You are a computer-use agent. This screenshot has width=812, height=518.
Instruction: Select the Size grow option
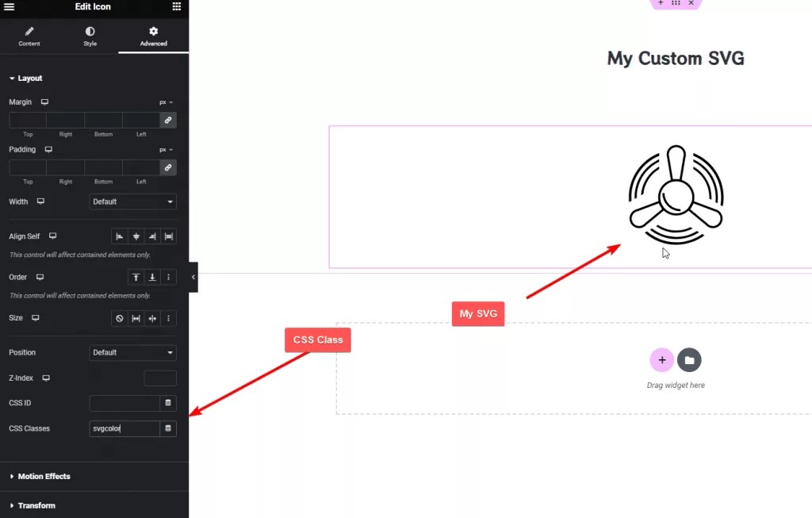(x=136, y=318)
